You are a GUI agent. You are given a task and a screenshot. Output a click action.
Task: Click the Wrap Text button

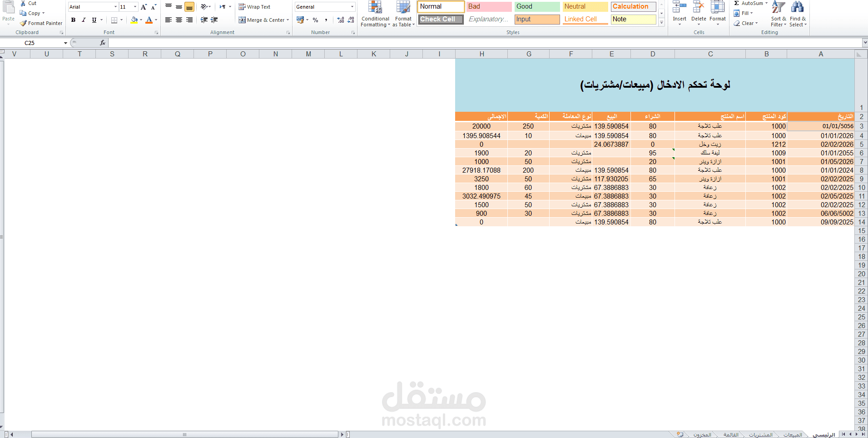pyautogui.click(x=254, y=7)
